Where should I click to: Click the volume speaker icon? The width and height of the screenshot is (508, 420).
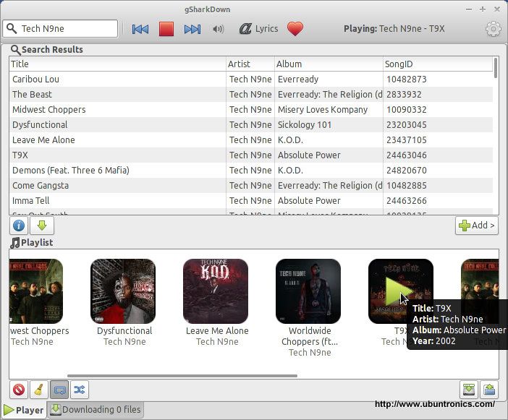[x=218, y=29]
